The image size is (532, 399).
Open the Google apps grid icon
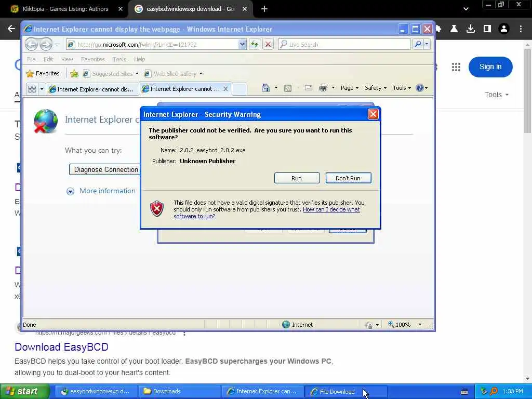pyautogui.click(x=456, y=67)
